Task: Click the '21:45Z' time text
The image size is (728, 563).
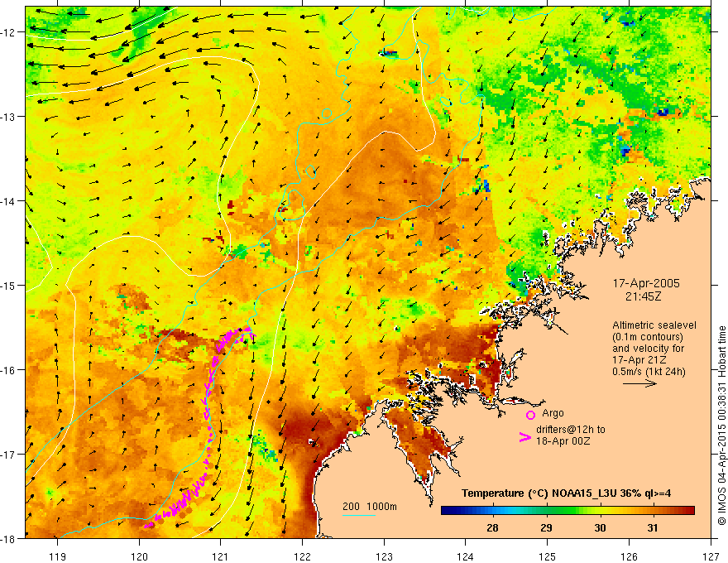Action: (x=644, y=296)
